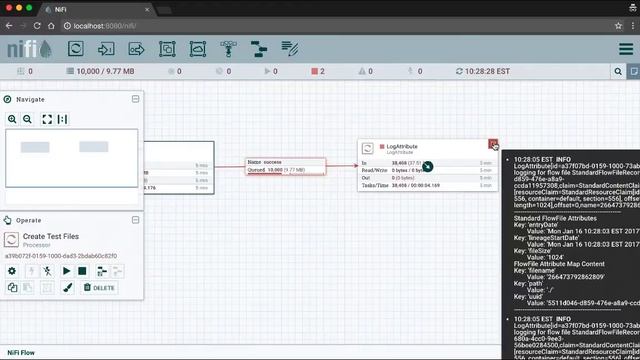The image size is (640, 360).
Task: Open the search icon in status bar
Action: tap(618, 71)
